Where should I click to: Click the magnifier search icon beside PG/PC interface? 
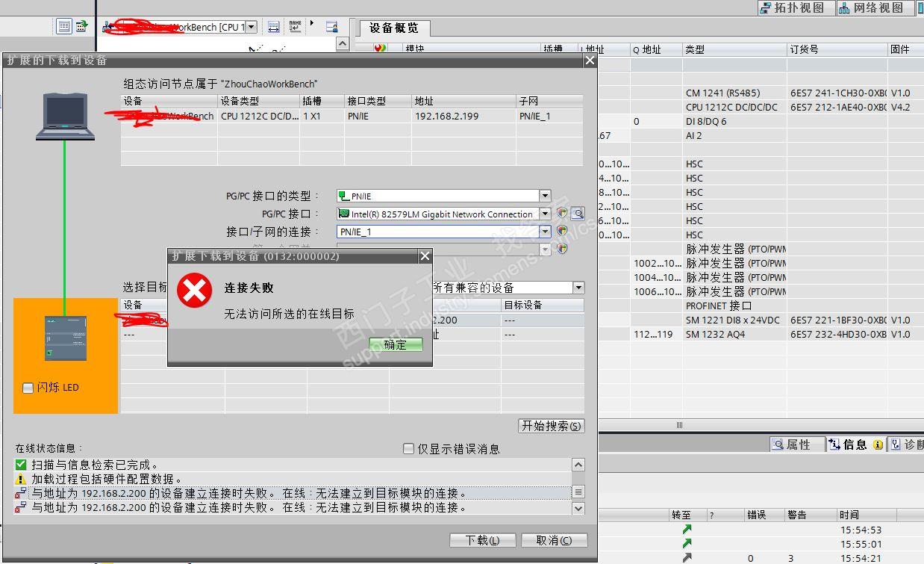tap(577, 214)
